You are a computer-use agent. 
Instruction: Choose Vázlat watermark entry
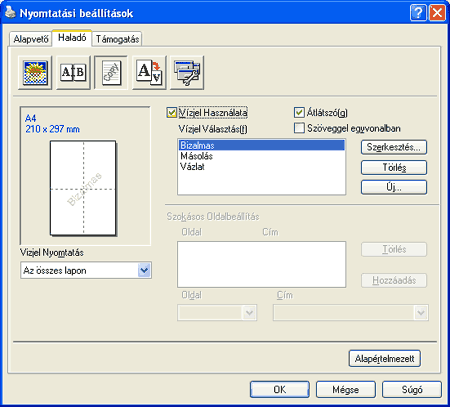(x=192, y=166)
